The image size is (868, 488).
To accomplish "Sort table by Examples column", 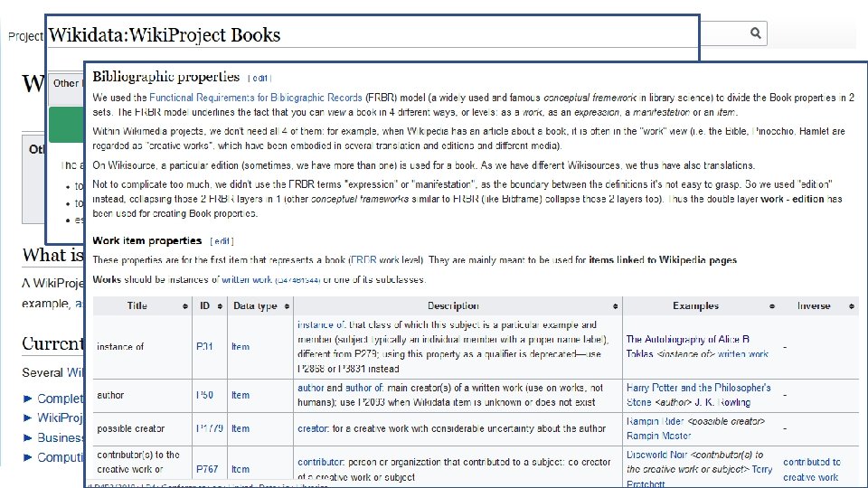I will tap(771, 306).
